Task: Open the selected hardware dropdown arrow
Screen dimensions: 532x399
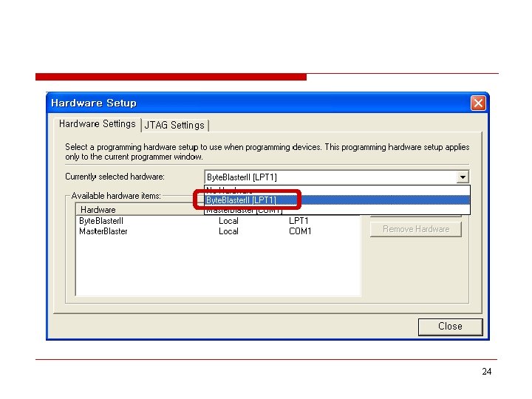Action: click(x=463, y=177)
